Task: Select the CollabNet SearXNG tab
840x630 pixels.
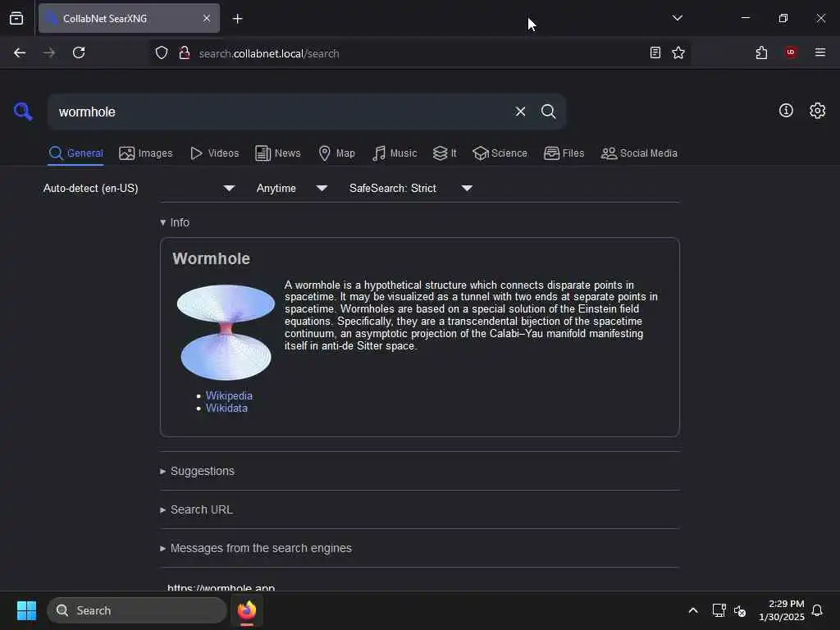Action: [129, 18]
